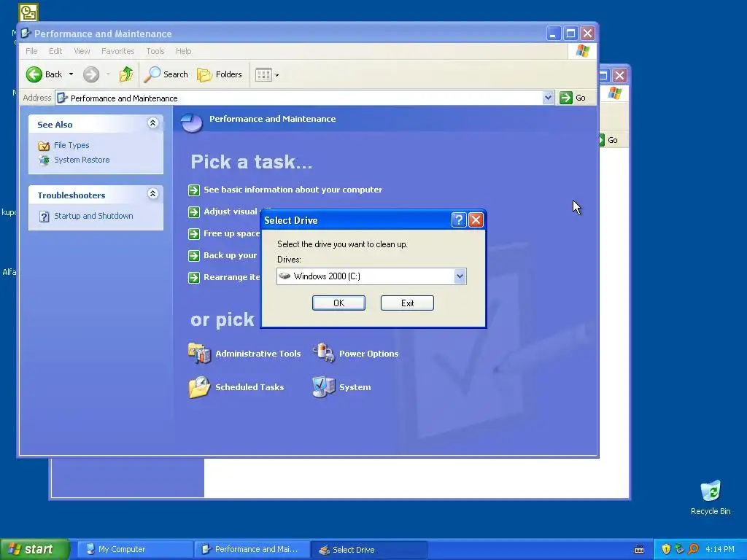Open Startup and Shutdown troubleshooter
Image resolution: width=747 pixels, height=560 pixels.
point(93,216)
